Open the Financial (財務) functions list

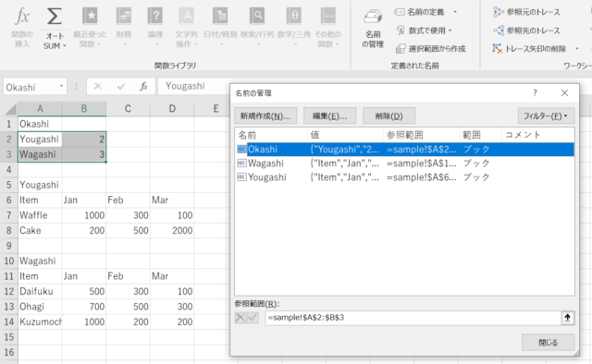click(124, 28)
